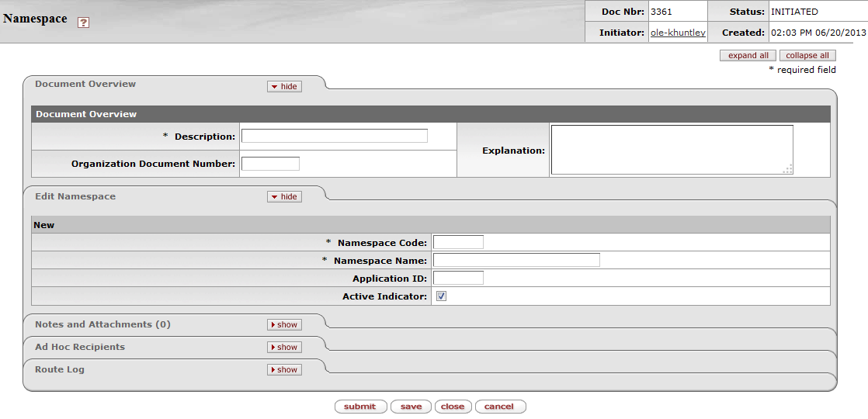868x419 pixels.
Task: Show the Notes and Attachments section
Action: pos(284,324)
